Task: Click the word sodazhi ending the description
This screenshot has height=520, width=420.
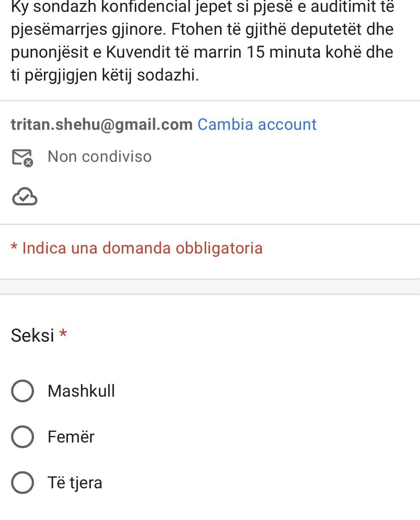Action: pos(167,75)
